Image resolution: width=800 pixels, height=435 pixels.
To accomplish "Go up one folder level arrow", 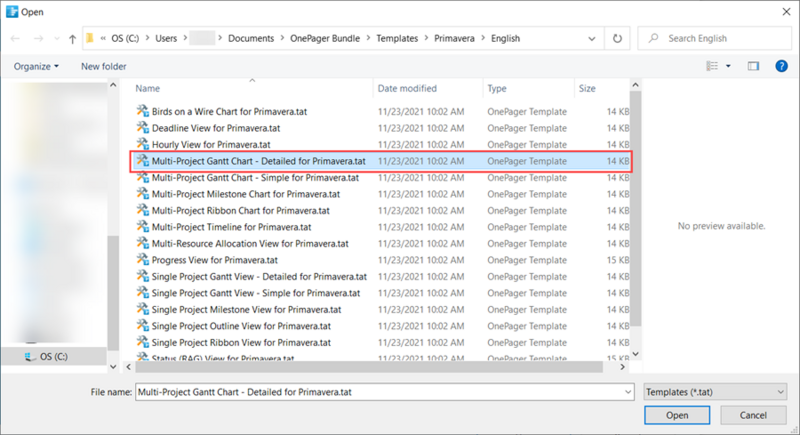I will pos(72,39).
